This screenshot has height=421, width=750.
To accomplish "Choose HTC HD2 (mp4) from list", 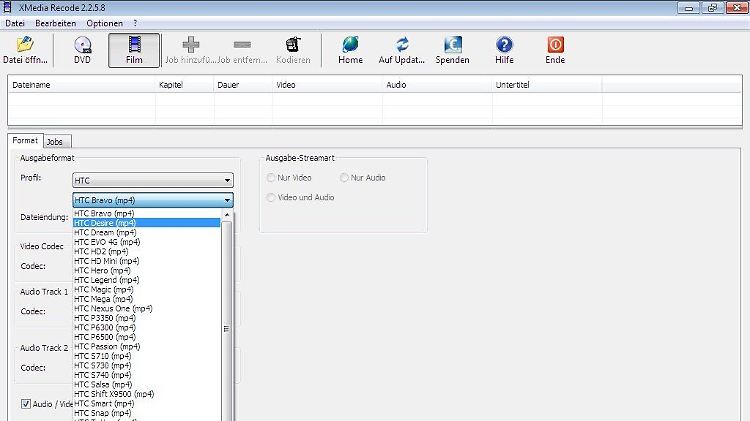I will (146, 251).
